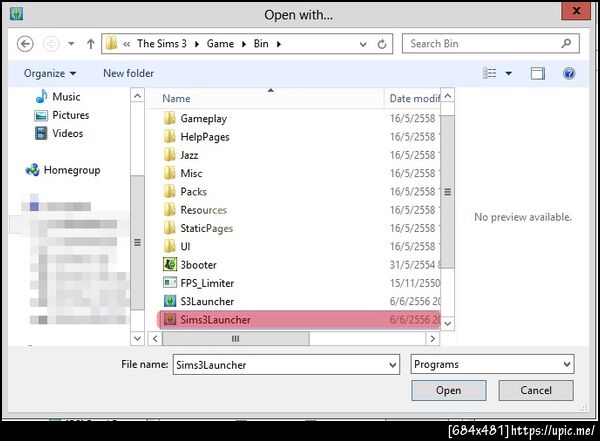Viewport: 600px width, 441px height.
Task: Click the horizontal scrollbar thumb
Action: click(236, 338)
